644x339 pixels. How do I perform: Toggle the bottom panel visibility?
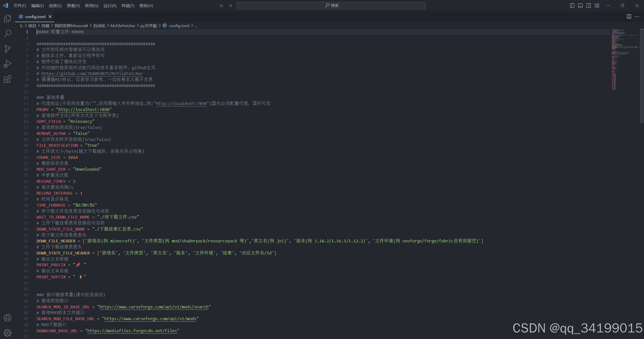580,6
